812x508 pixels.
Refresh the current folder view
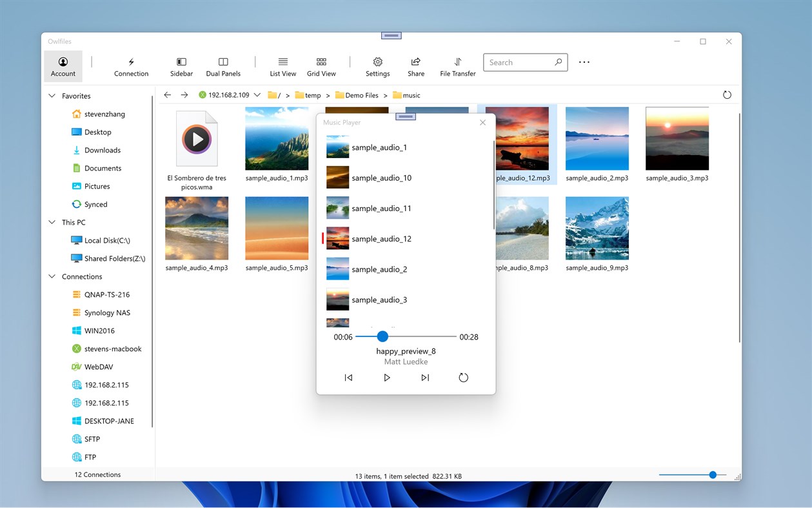point(727,94)
